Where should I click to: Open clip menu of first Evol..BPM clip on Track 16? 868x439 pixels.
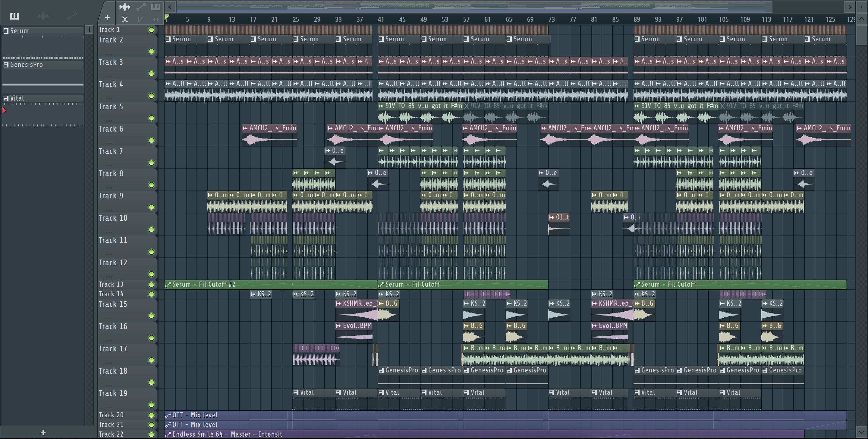click(339, 325)
